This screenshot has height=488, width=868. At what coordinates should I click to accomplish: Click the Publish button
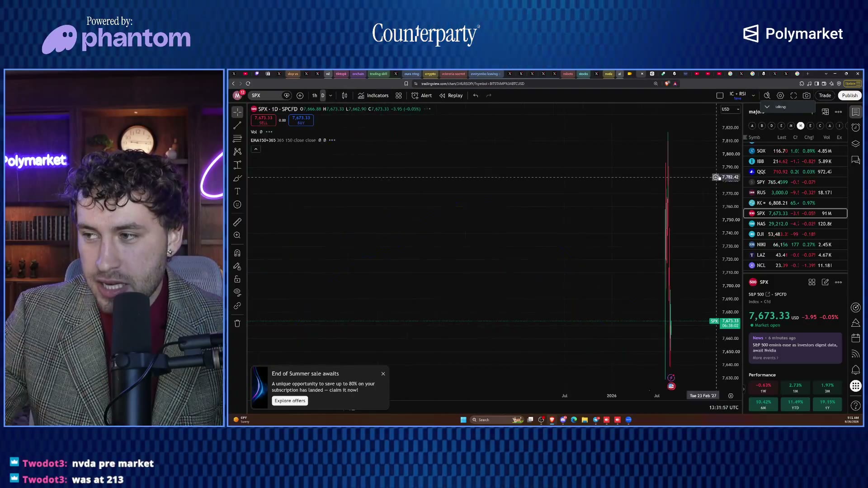[849, 95]
